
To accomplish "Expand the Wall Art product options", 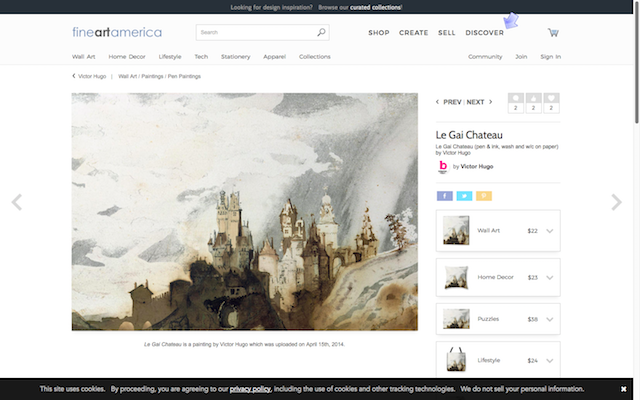I will [550, 231].
